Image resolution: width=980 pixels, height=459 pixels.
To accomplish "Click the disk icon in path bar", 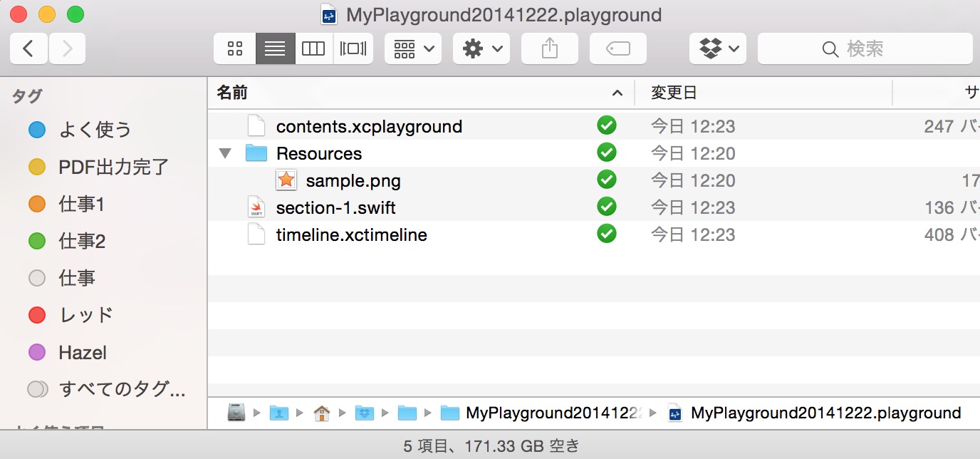I will coord(236,413).
